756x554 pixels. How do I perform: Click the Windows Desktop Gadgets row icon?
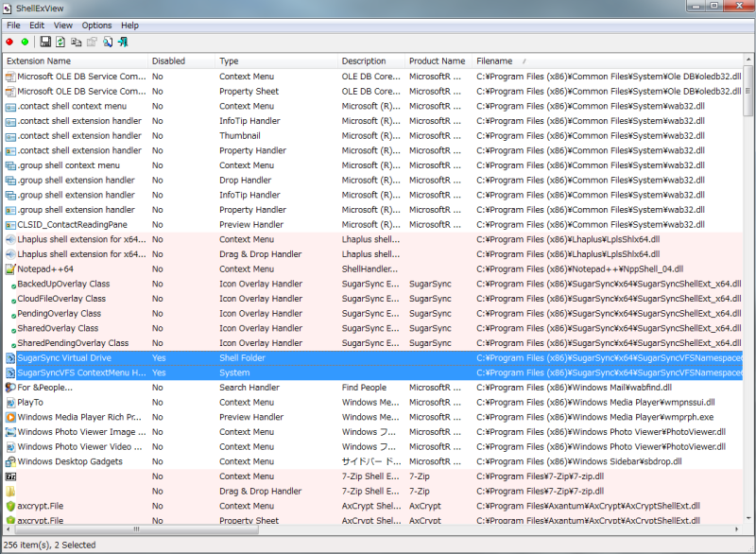[10, 461]
